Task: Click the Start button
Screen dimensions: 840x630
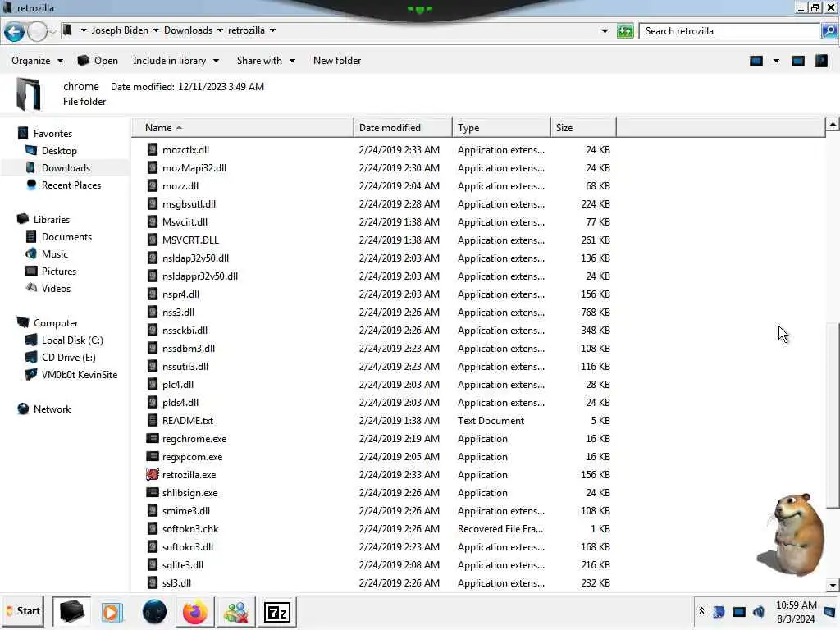Action: pyautogui.click(x=23, y=611)
